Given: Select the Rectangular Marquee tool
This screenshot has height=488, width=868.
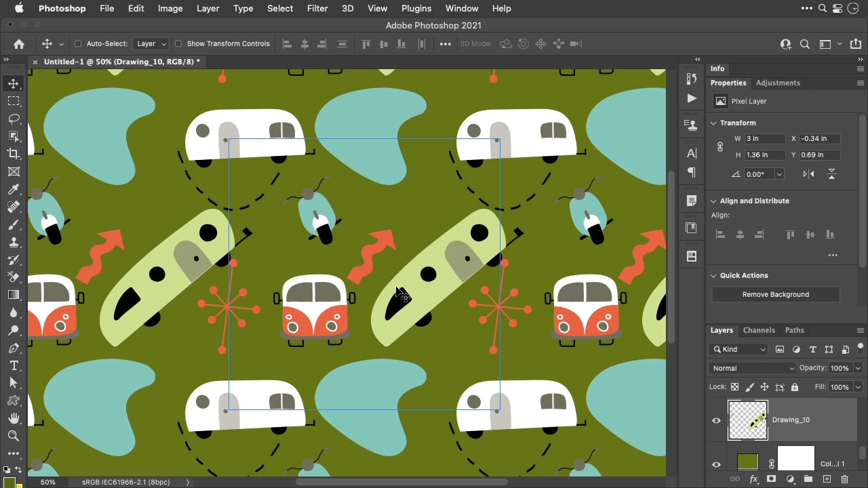Looking at the screenshot, I should [x=14, y=101].
